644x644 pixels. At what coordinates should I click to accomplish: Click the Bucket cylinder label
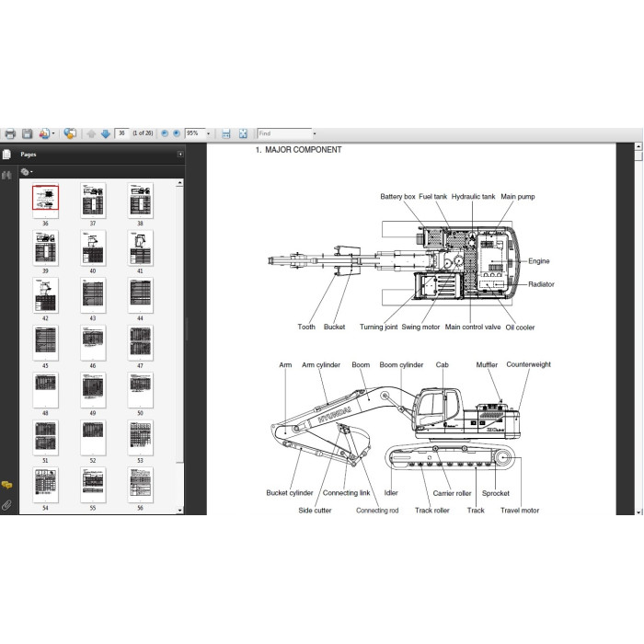(290, 493)
